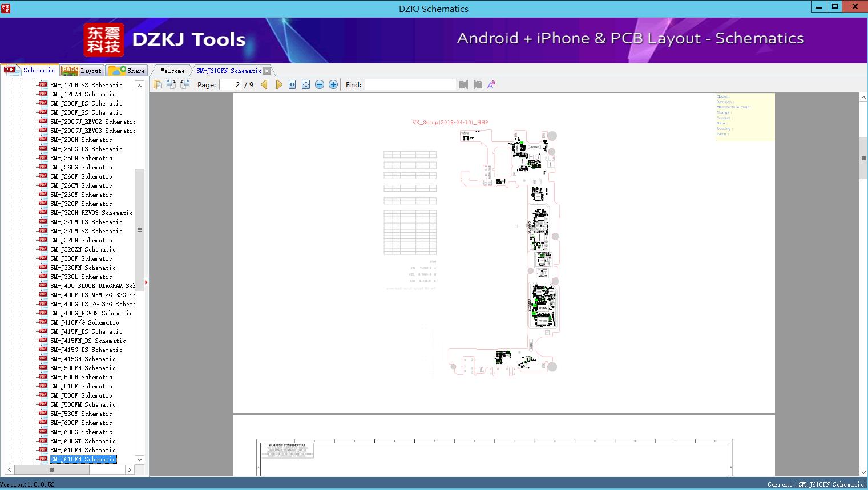Zoom in with the plus icon
Screen dimensions: 868x490
333,84
